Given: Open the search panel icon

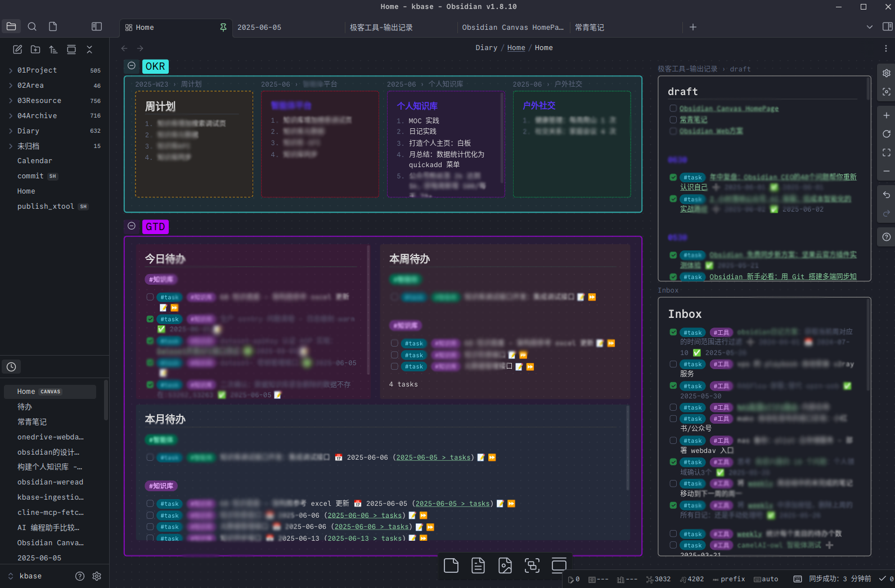Looking at the screenshot, I should pos(32,26).
